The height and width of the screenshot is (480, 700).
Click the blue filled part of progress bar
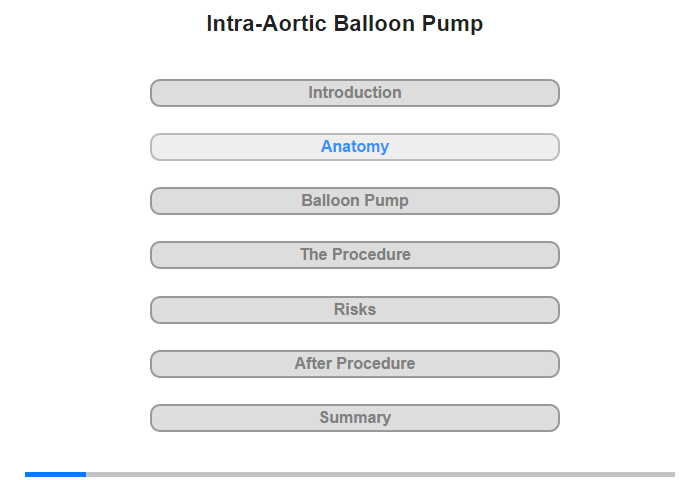[55, 474]
